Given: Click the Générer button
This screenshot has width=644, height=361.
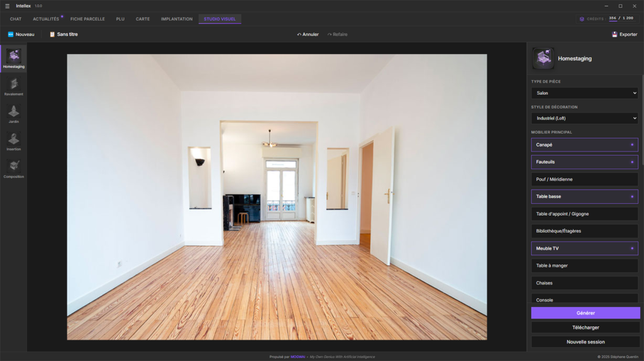Looking at the screenshot, I should coord(586,313).
